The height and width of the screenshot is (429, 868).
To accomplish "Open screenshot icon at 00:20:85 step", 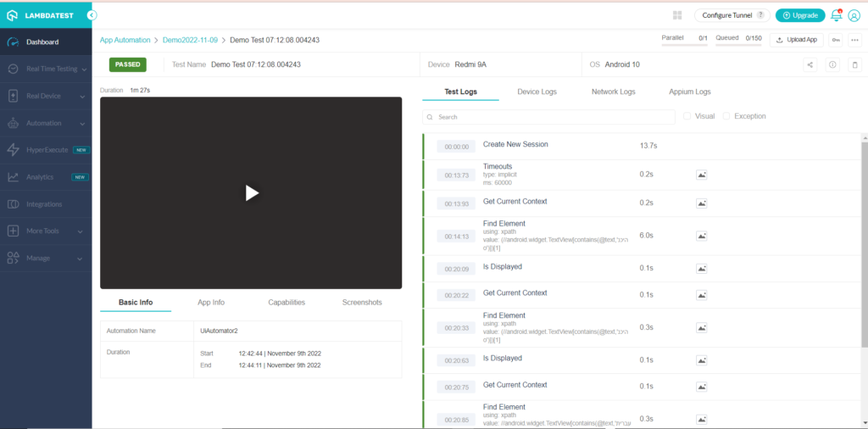I will pyautogui.click(x=701, y=419).
